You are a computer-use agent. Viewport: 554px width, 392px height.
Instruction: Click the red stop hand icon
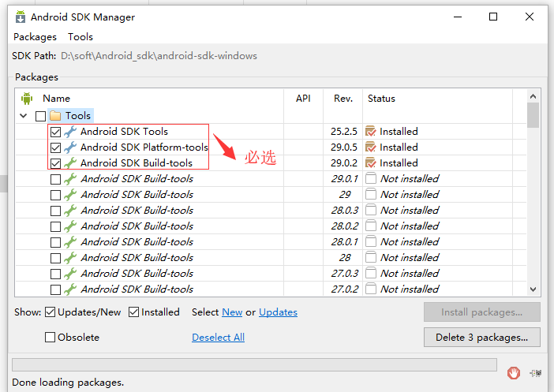point(513,372)
